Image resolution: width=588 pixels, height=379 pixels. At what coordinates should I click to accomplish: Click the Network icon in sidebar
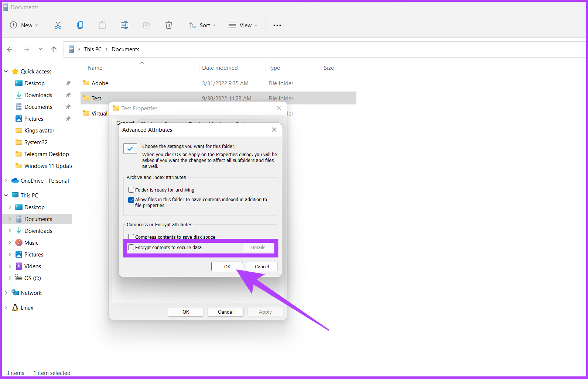click(15, 293)
